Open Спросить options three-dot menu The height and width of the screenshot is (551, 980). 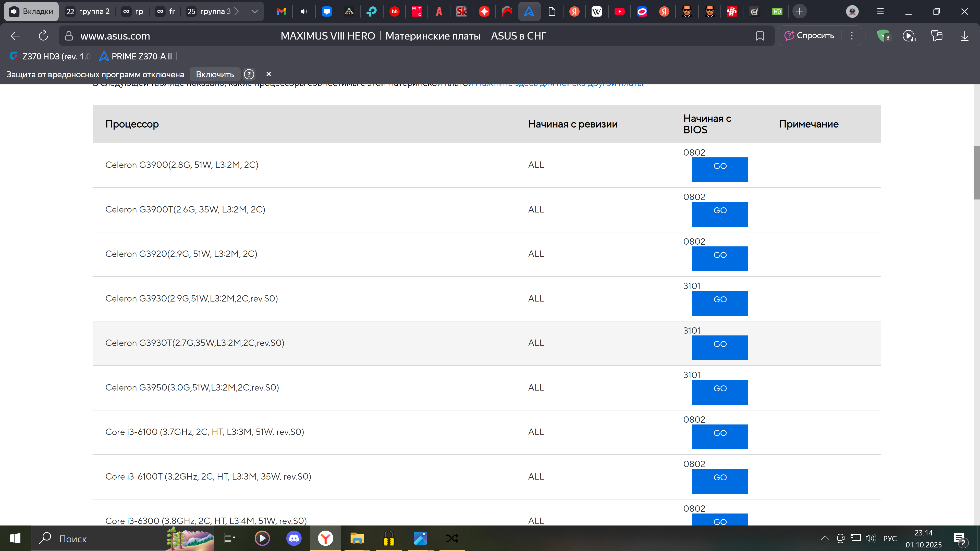[852, 36]
